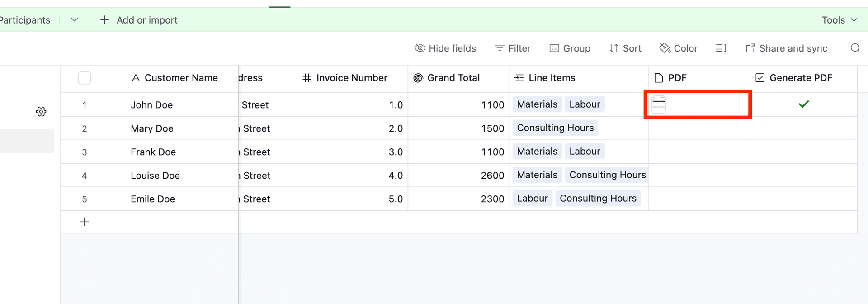Open the Participants view dropdown chevron
The image size is (868, 304).
click(x=74, y=20)
